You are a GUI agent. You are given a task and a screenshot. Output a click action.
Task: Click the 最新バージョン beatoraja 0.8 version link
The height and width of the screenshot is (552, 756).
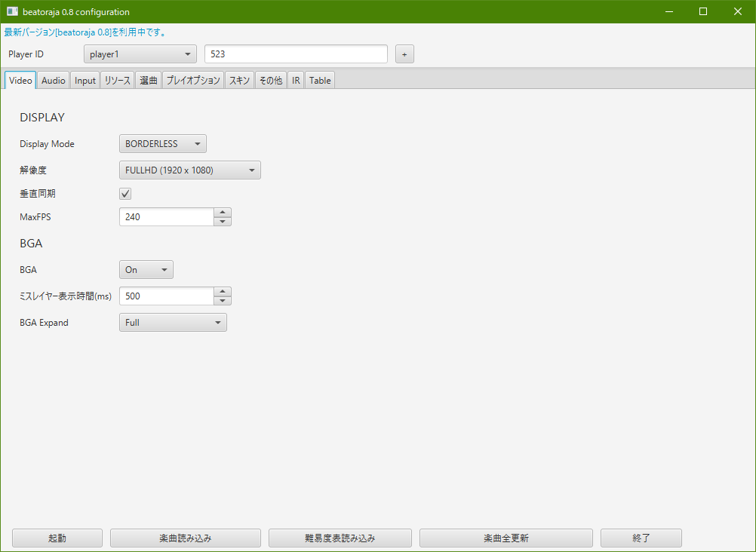85,32
